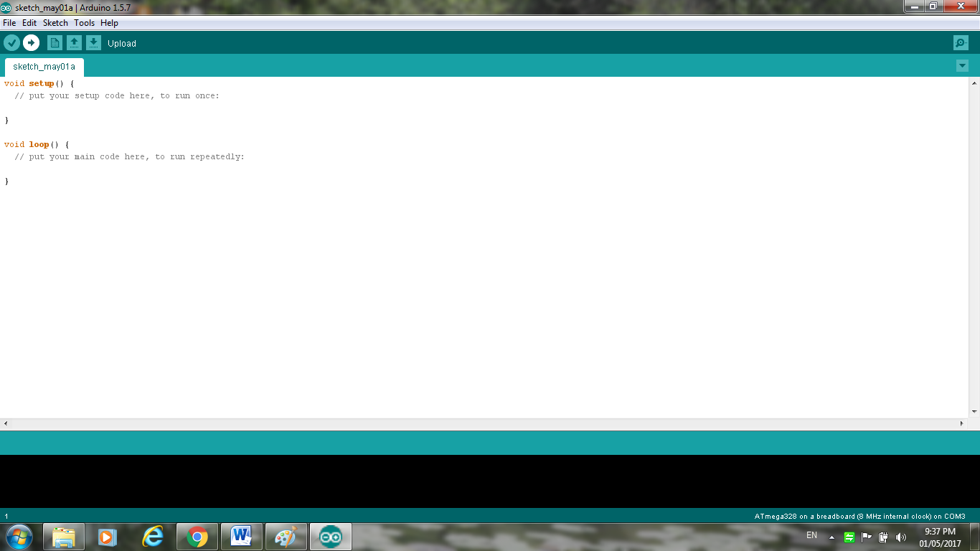The height and width of the screenshot is (551, 980).
Task: Open the Edit menu
Action: click(x=29, y=23)
